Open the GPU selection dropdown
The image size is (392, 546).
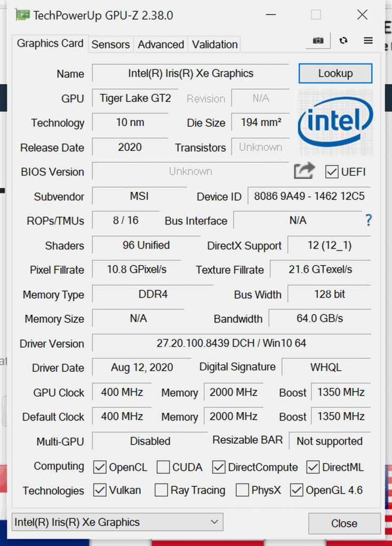(117, 521)
